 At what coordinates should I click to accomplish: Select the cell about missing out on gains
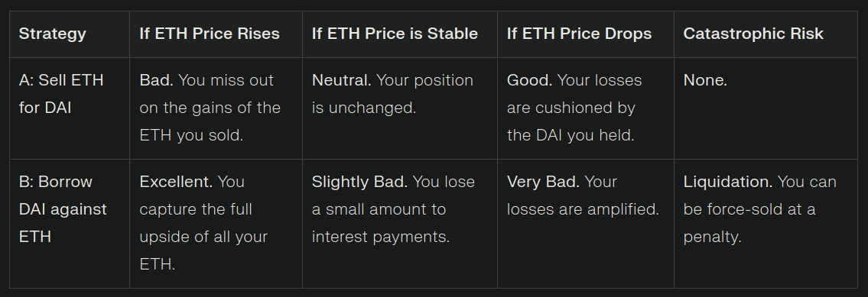click(x=216, y=108)
